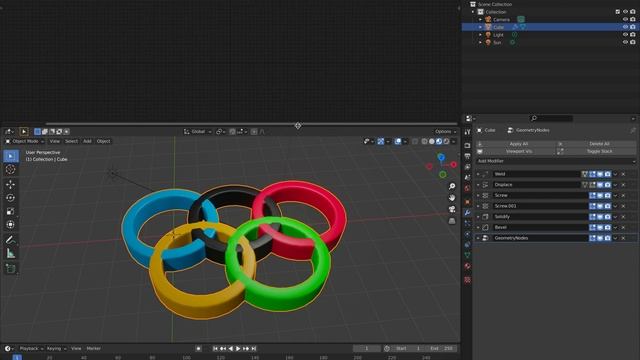
Task: Select the Measure tool
Action: point(11,253)
